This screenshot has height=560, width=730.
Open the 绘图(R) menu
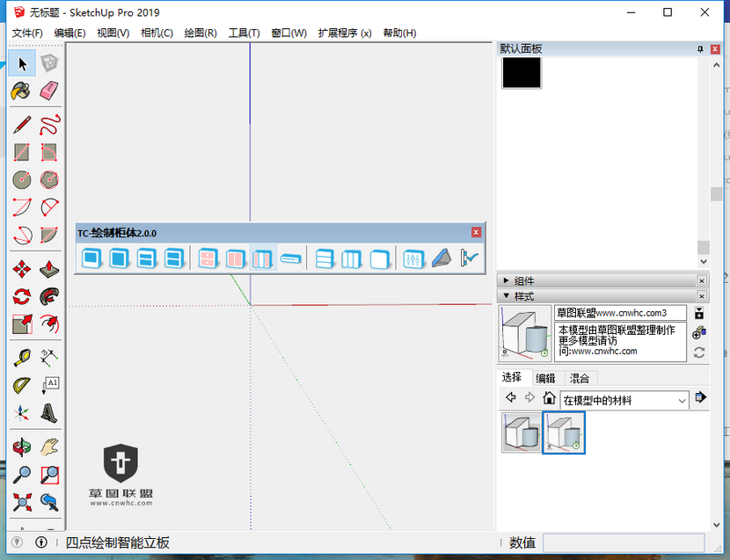(201, 33)
